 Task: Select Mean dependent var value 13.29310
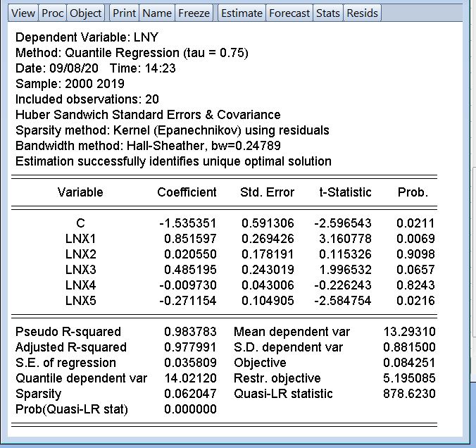[410, 332]
